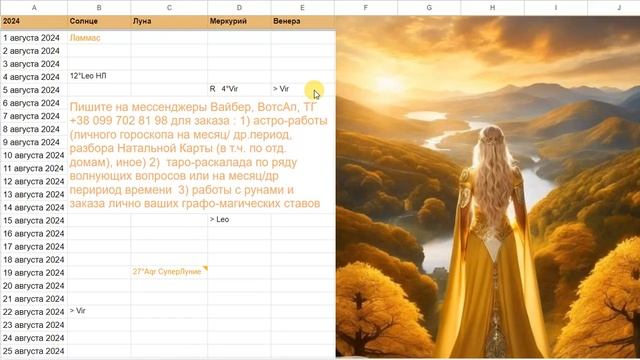Select cell 5 августа 2024

click(x=34, y=90)
